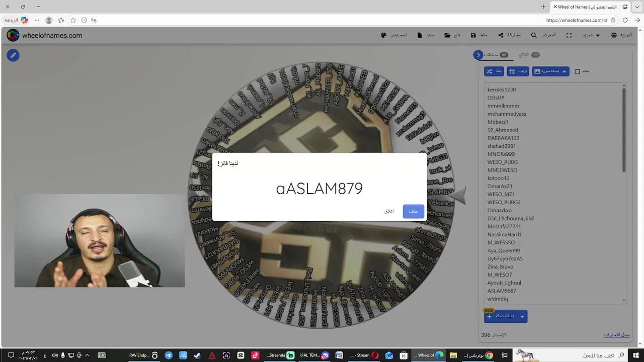Open the changelog link
Viewport: 644px width, 362px height.
click(x=617, y=335)
